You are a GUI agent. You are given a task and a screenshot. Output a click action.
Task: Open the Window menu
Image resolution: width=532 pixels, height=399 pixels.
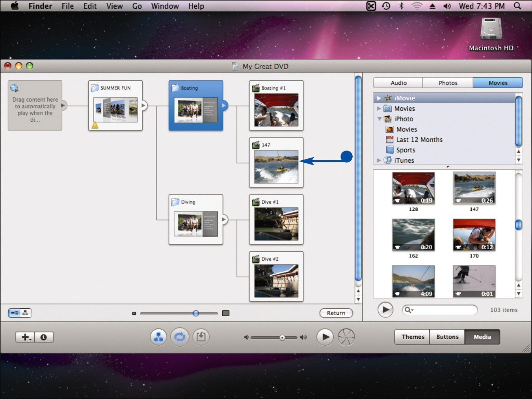click(165, 6)
